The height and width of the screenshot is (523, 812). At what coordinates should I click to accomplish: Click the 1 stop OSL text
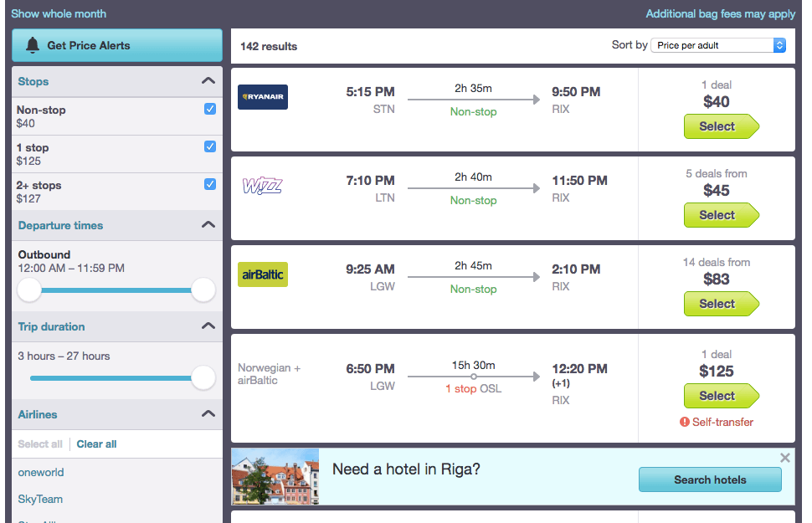pyautogui.click(x=473, y=388)
